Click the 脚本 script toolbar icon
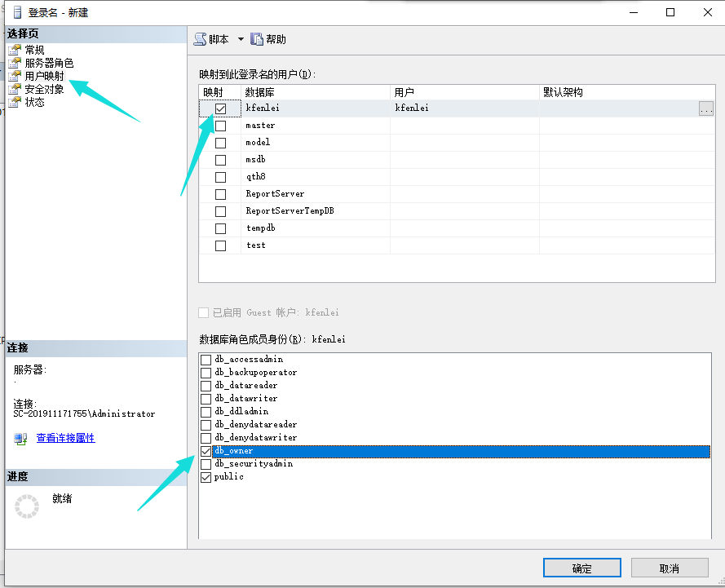 pos(201,39)
